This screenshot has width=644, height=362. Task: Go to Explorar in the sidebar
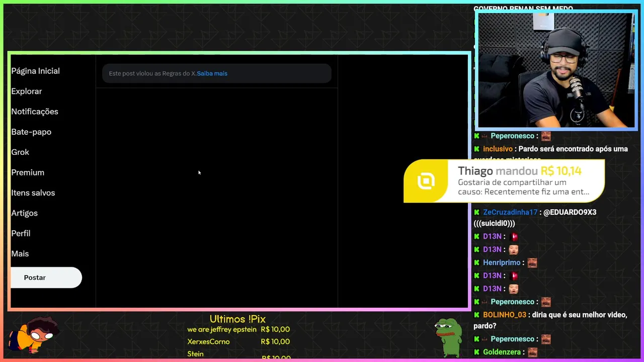(27, 91)
